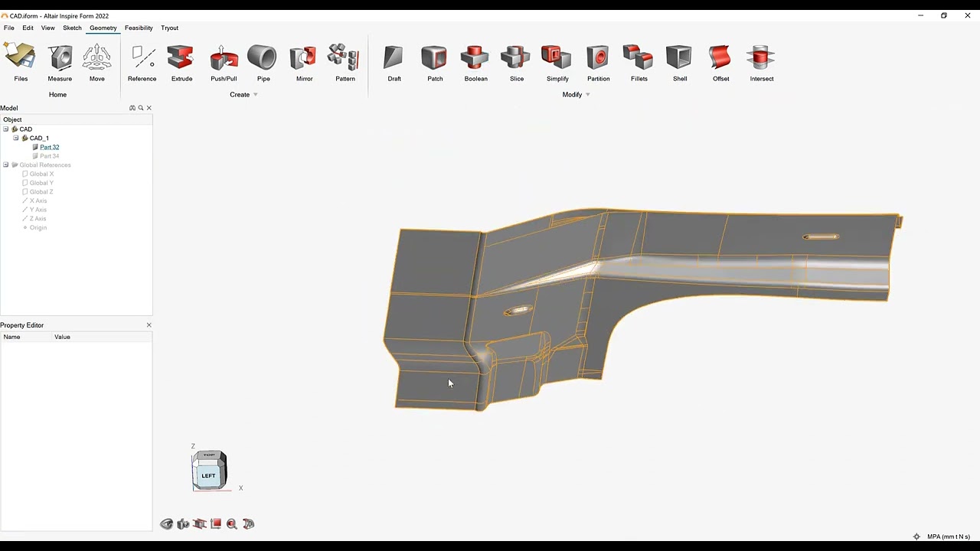This screenshot has height=551, width=980.
Task: Select Origin in Global References
Action: coord(38,228)
